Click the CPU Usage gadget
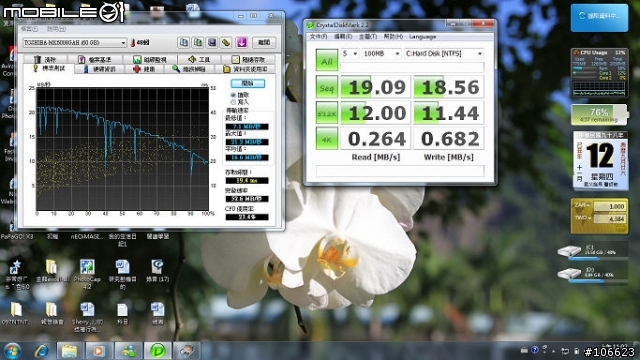Viewport: 640px width, 360px height. 599,73
